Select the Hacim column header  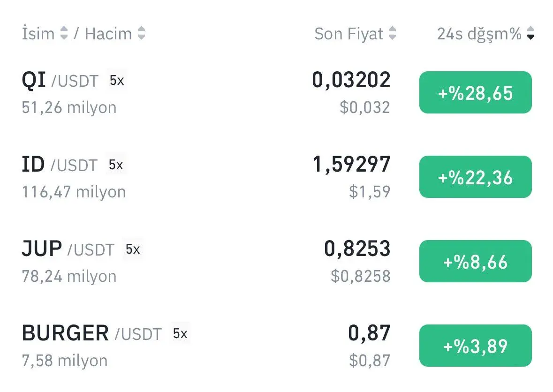coord(108,34)
